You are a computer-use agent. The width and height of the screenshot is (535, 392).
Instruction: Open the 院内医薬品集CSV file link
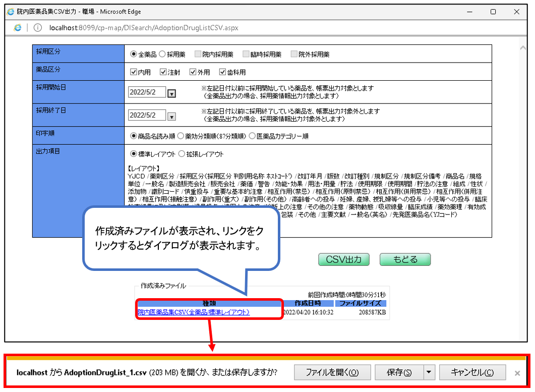pyautogui.click(x=194, y=312)
